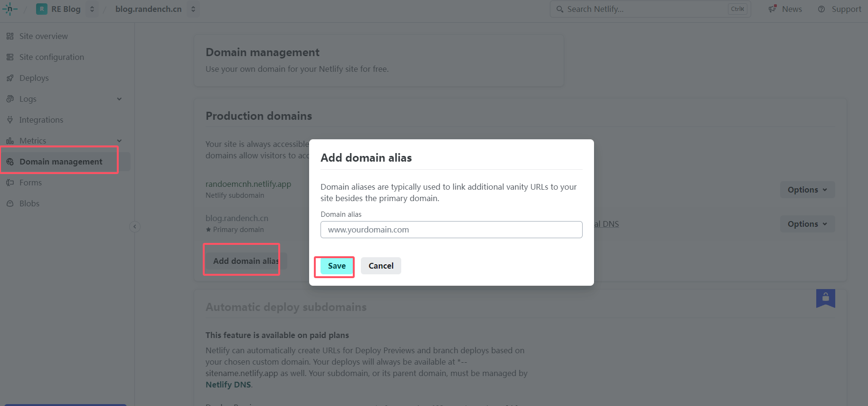
Task: Expand the Metrics submenu chevron
Action: (119, 141)
